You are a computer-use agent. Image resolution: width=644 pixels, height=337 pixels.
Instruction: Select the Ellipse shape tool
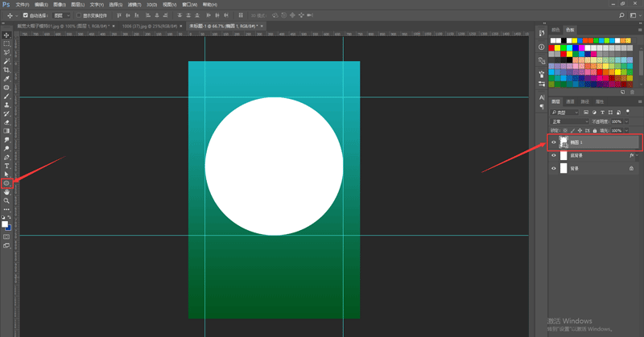[6, 183]
